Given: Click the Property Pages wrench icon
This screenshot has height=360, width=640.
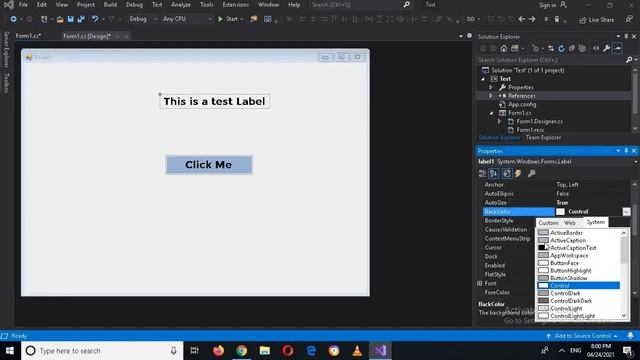Looking at the screenshot, I should pos(531,173).
